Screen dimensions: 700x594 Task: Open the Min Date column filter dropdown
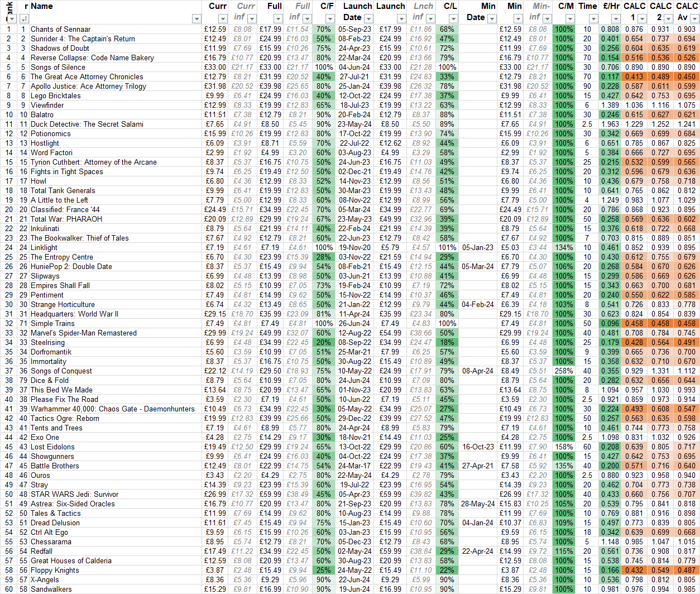click(x=491, y=19)
